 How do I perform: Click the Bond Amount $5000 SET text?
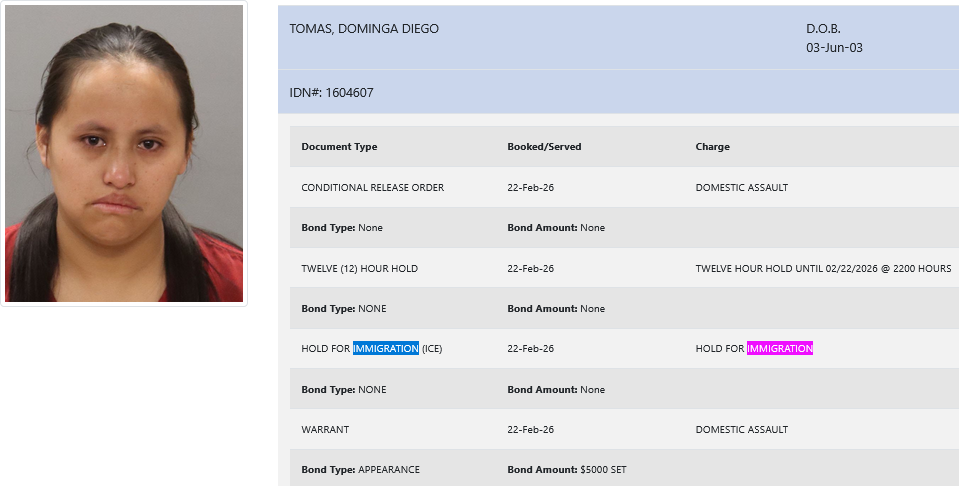pyautogui.click(x=567, y=470)
